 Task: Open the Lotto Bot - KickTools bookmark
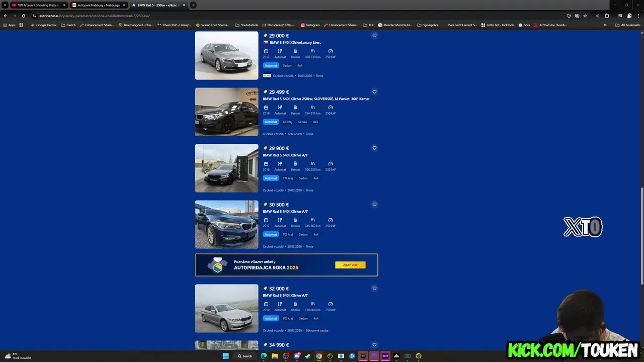[x=498, y=25]
